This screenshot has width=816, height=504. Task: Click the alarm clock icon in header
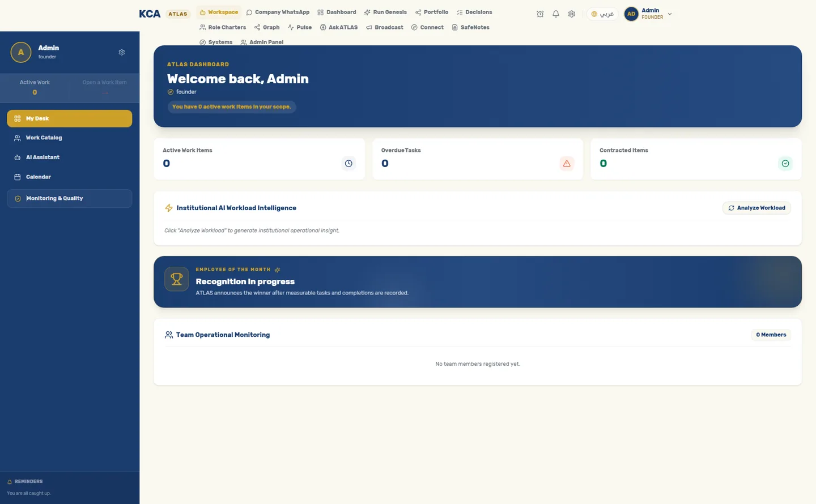pos(540,14)
